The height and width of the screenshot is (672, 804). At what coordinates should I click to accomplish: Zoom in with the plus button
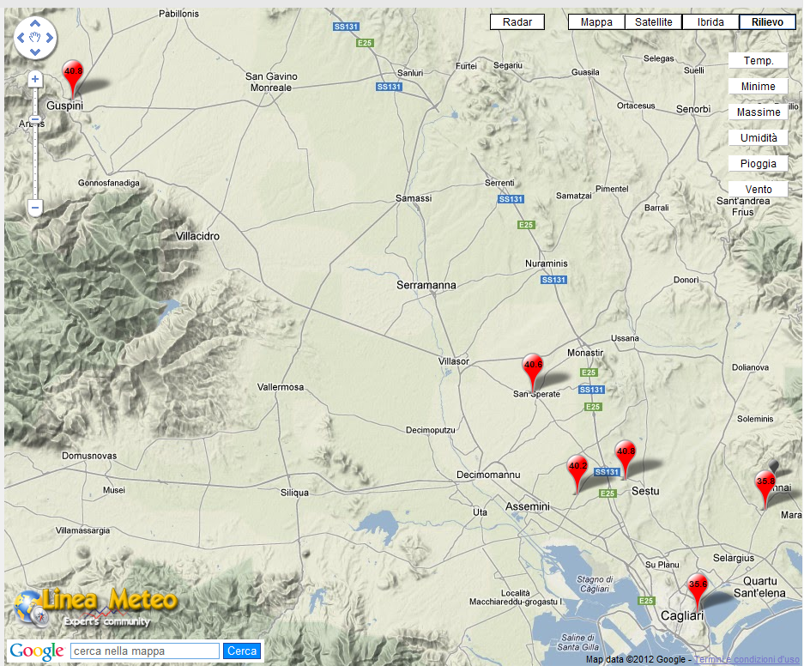tap(35, 80)
